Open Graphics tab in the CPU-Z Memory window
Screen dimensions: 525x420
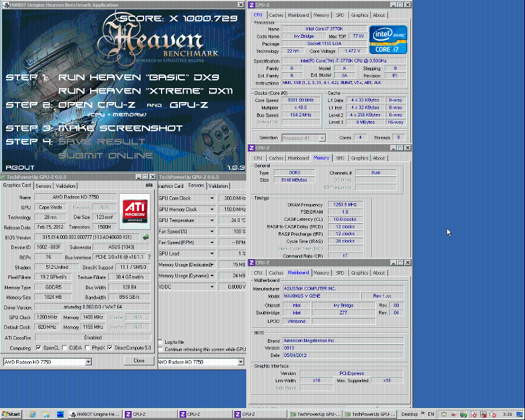tap(360, 158)
